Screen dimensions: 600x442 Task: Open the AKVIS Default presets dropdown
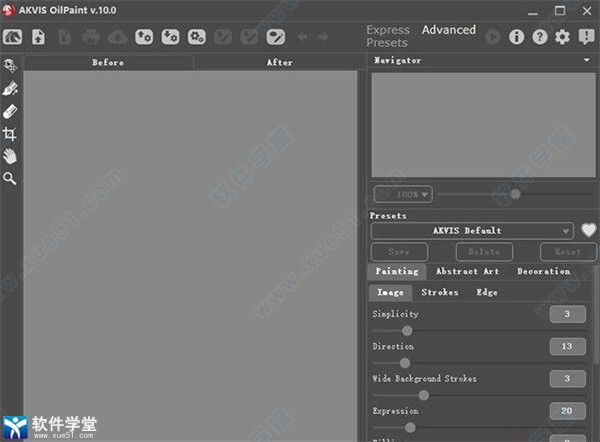point(472,231)
